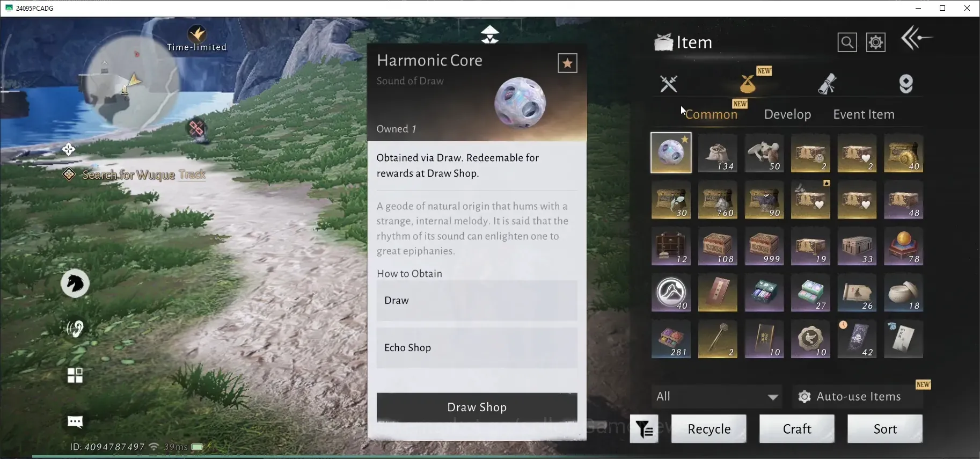Close the Item panel with back arrow

point(917,38)
